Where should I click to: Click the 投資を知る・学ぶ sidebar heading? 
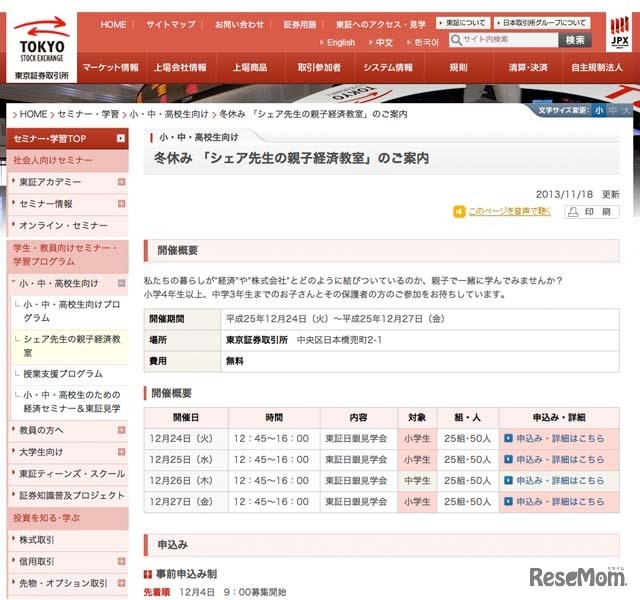point(67,518)
